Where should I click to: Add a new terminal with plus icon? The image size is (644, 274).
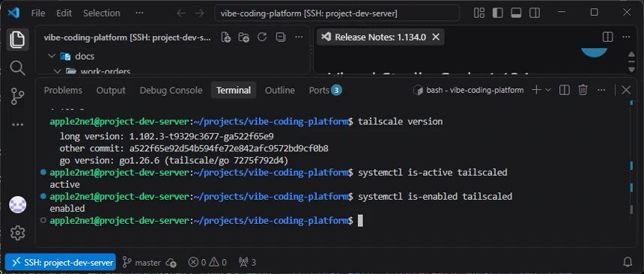pos(536,90)
